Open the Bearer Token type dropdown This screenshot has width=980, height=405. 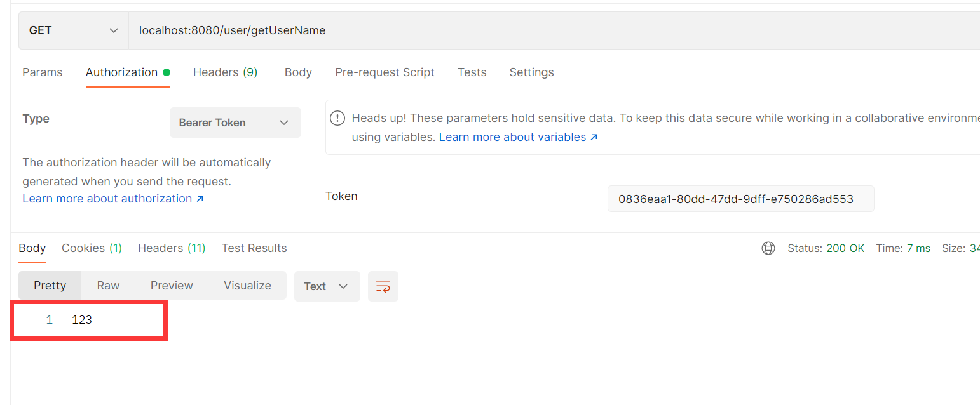235,122
